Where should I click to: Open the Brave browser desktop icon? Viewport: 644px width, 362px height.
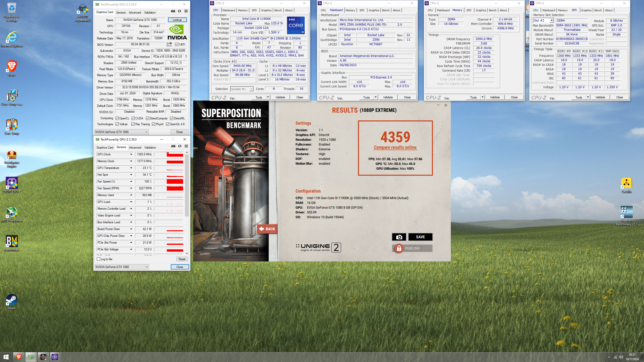point(12,68)
